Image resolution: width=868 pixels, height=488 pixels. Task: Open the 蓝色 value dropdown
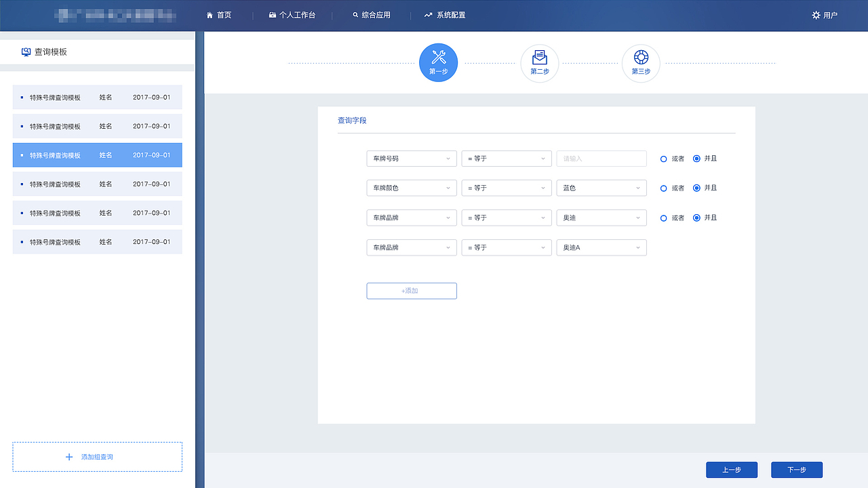pyautogui.click(x=601, y=188)
